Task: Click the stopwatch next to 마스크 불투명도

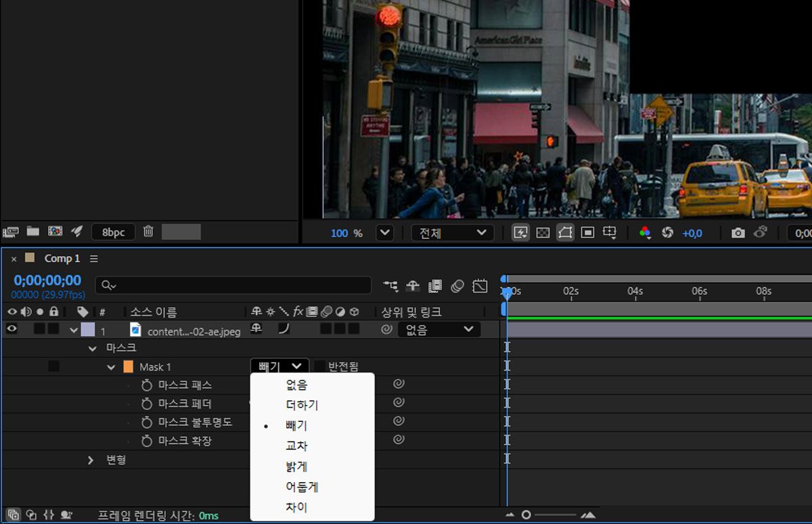Action: [147, 422]
